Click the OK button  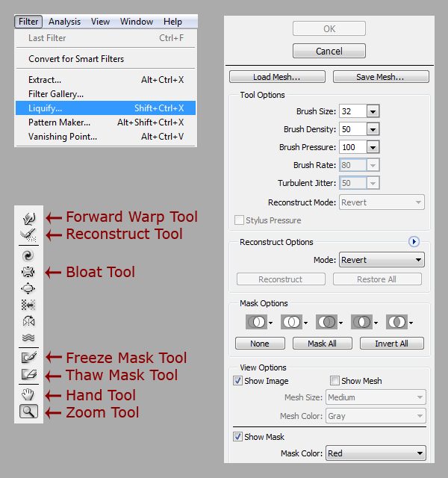pos(329,28)
